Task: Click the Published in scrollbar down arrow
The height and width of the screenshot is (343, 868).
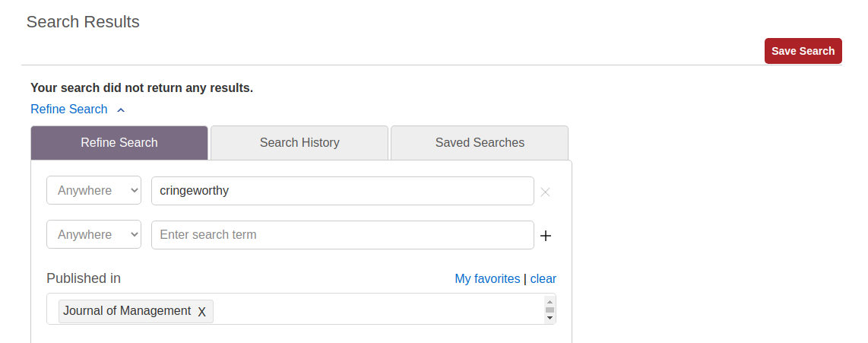Action: click(x=550, y=318)
